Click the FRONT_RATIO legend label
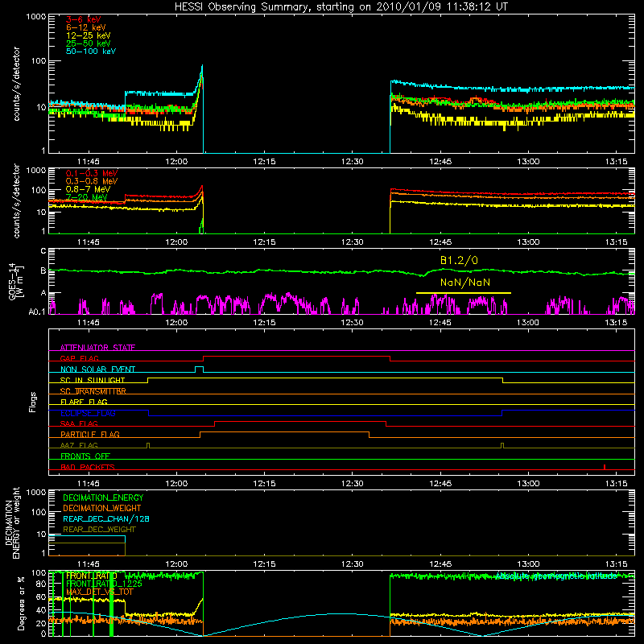This screenshot has height=644, width=644. 91,576
